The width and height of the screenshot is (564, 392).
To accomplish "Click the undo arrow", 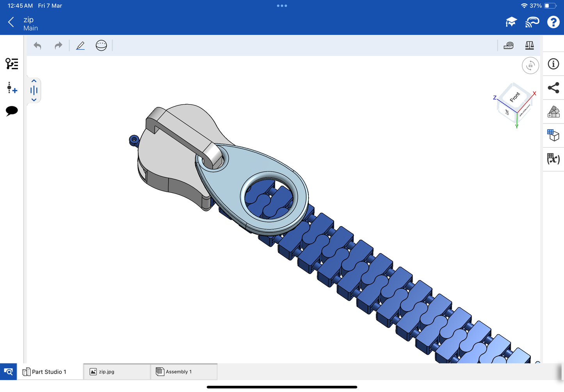I will coord(37,46).
